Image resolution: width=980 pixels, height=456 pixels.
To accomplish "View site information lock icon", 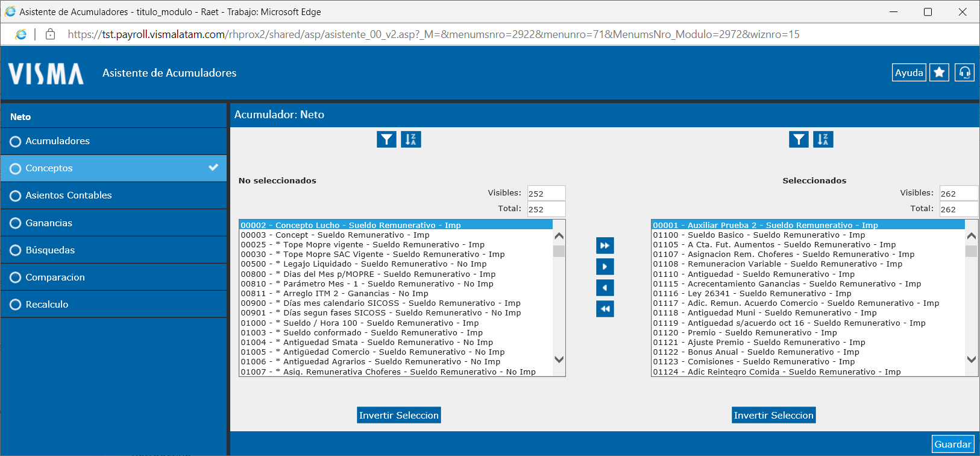I will point(51,34).
